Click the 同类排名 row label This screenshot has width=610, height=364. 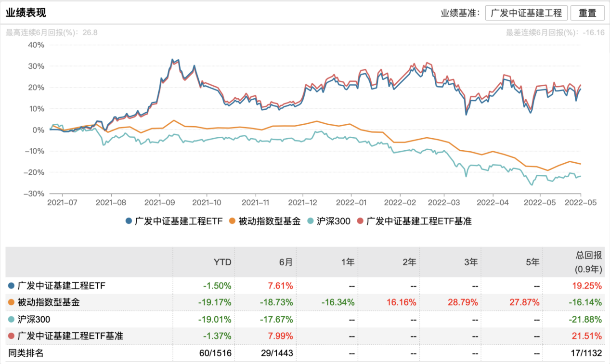[x=26, y=353]
